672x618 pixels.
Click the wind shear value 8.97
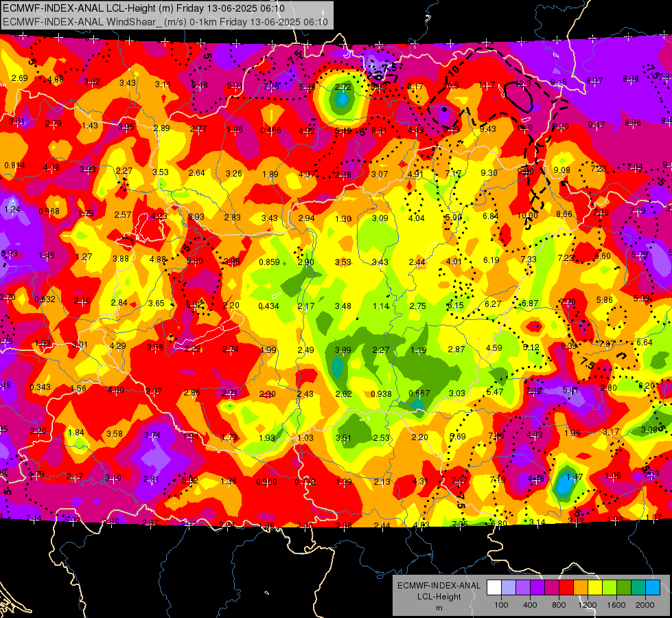594,80
